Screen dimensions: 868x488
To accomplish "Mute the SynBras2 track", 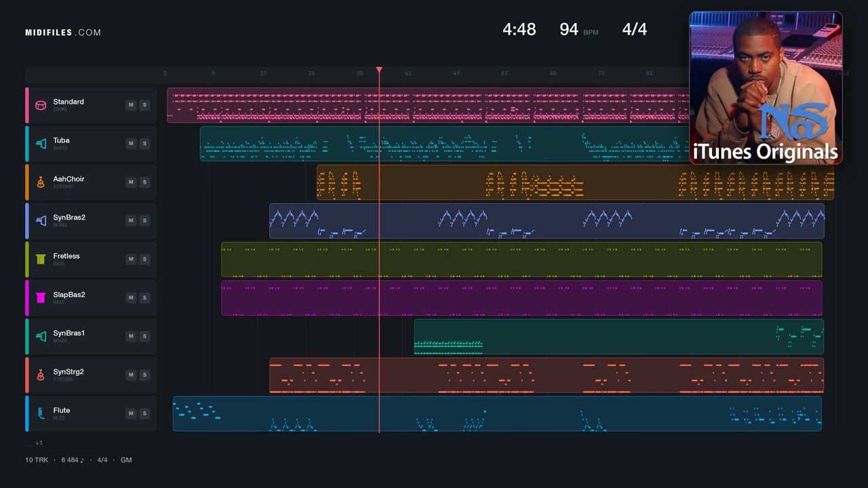I will point(131,221).
